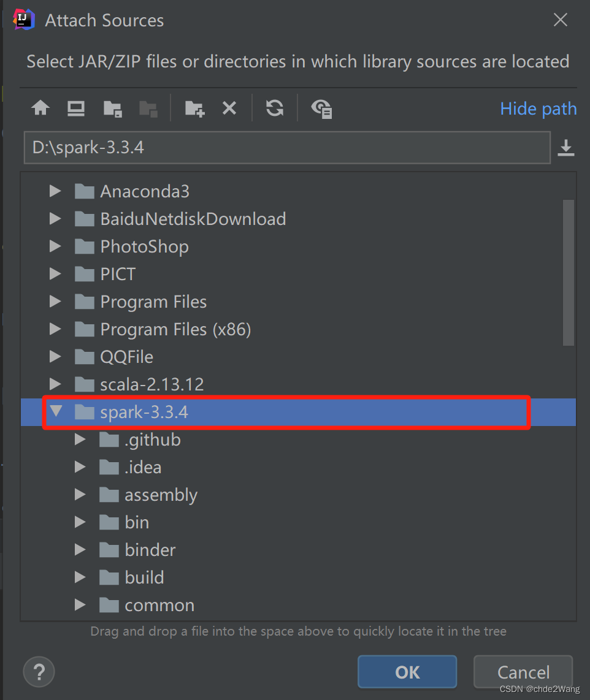The image size is (590, 700).
Task: Expand the .github folder
Action: point(80,439)
